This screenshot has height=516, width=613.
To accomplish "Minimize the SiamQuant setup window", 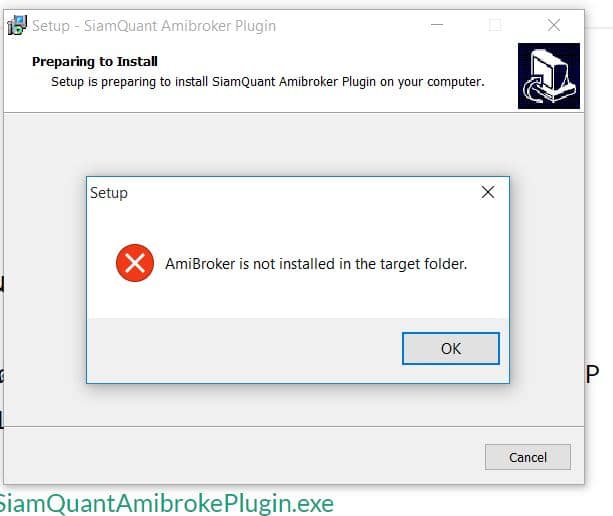I will pos(437,25).
